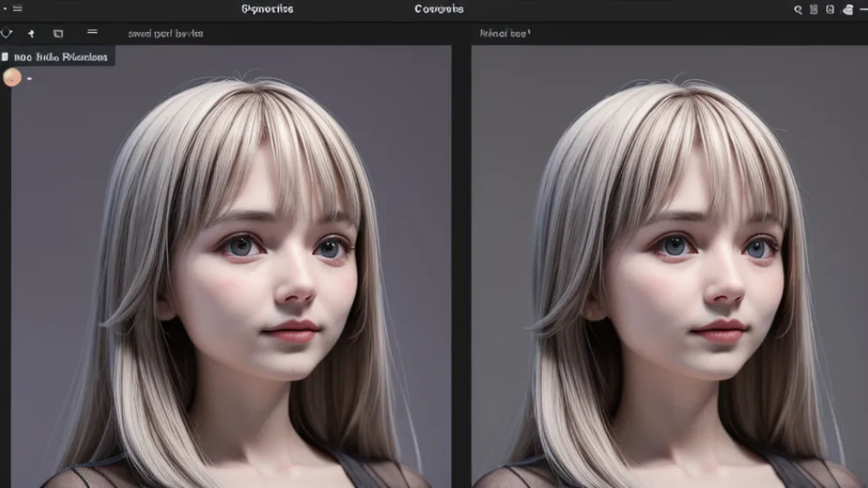868x488 pixels.
Task: Click the white stack icon in the title bar
Action: click(x=847, y=9)
